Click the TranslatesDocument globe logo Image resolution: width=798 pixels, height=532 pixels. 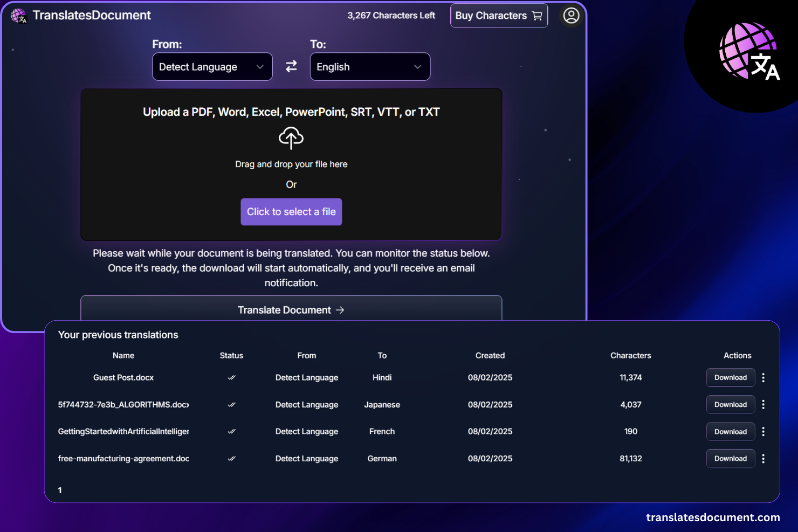point(19,16)
